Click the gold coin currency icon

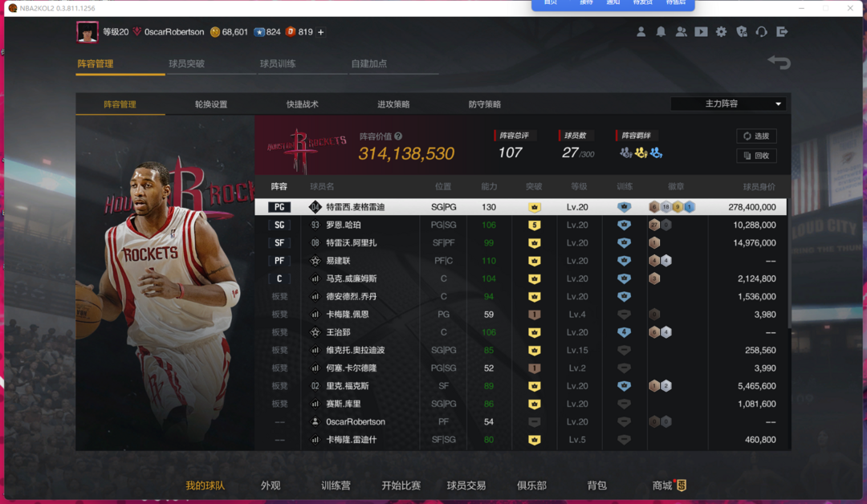(x=215, y=32)
